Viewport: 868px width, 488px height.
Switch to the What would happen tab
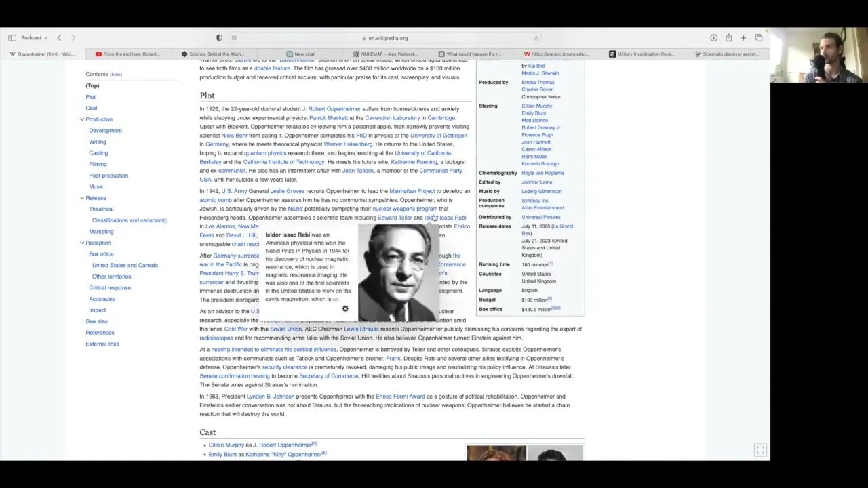coord(470,54)
